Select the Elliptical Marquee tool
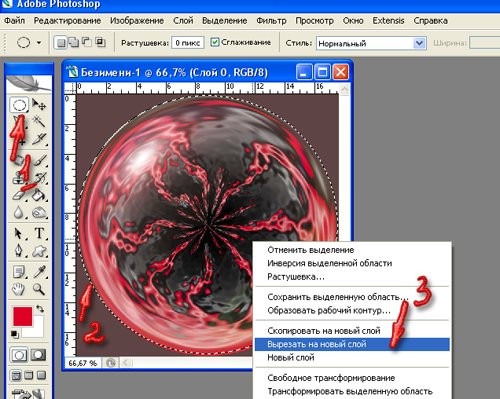 pos(19,104)
